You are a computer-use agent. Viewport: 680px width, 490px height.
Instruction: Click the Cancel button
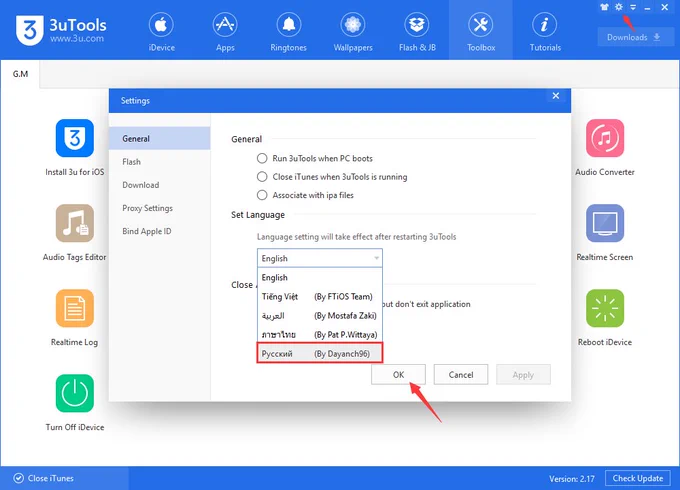[x=461, y=375]
